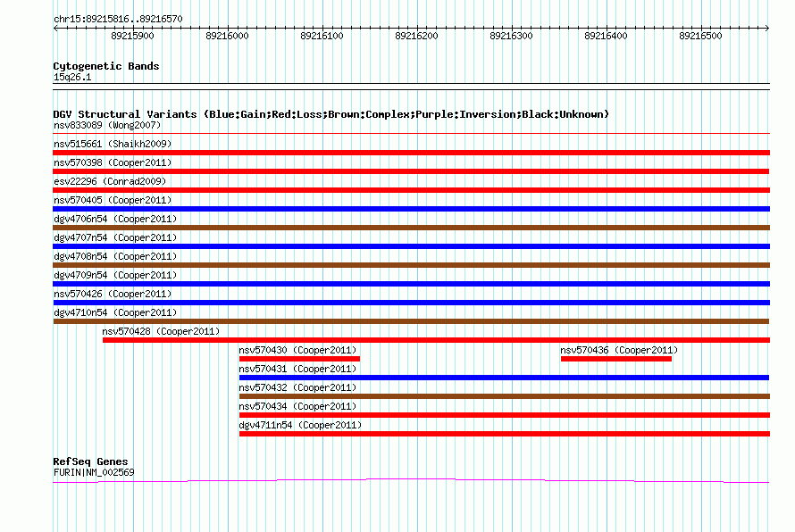Select the brown bar under dgv4710n54
795x532 pixels.
(411, 321)
